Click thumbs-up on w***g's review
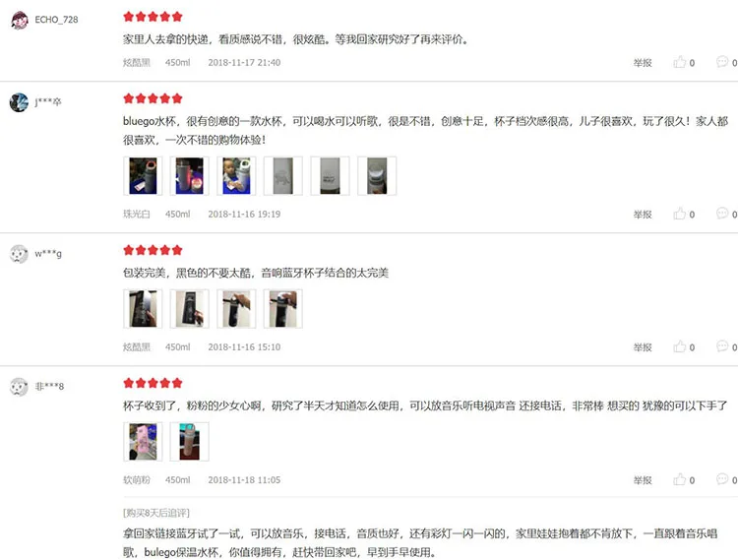This screenshot has width=738, height=560. (679, 346)
